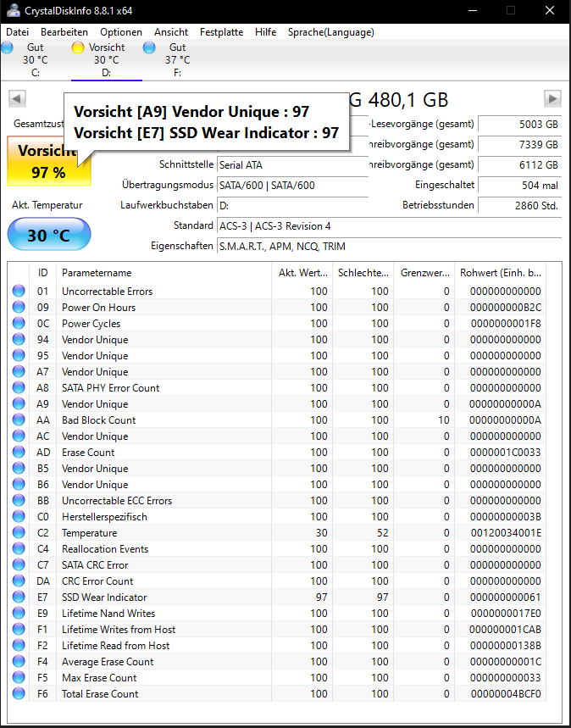
Task: Click status orb for Herstellerspezifisch row
Action: (19, 516)
